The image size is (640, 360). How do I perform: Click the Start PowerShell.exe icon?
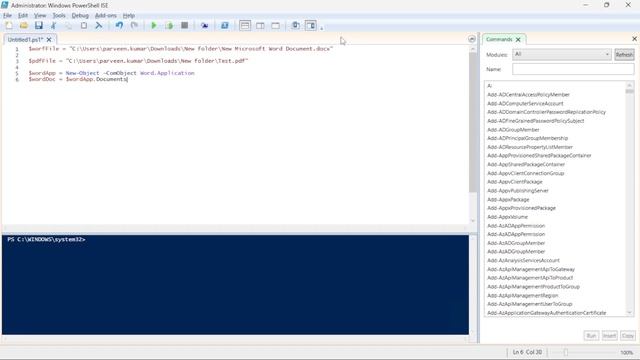coord(224,25)
